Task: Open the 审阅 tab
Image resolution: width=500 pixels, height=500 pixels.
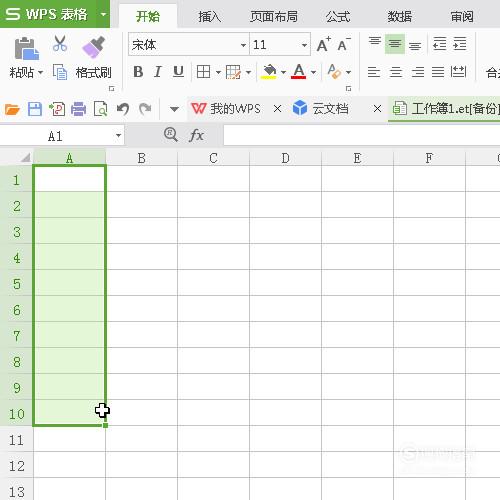Action: tap(462, 16)
